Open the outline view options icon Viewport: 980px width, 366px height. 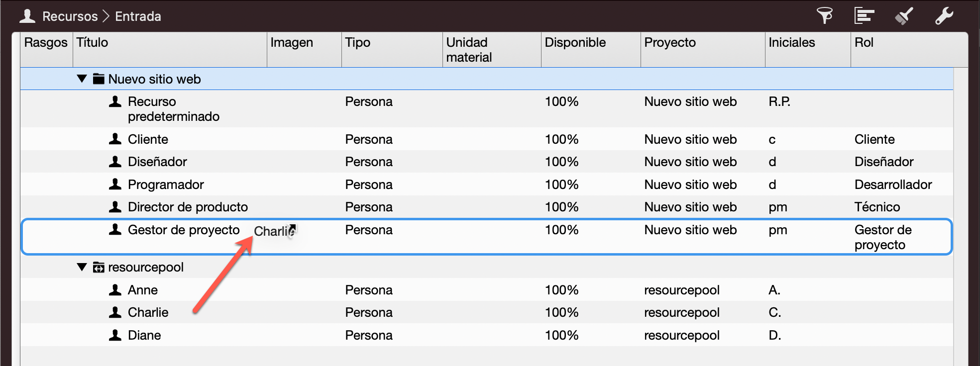[x=864, y=15]
